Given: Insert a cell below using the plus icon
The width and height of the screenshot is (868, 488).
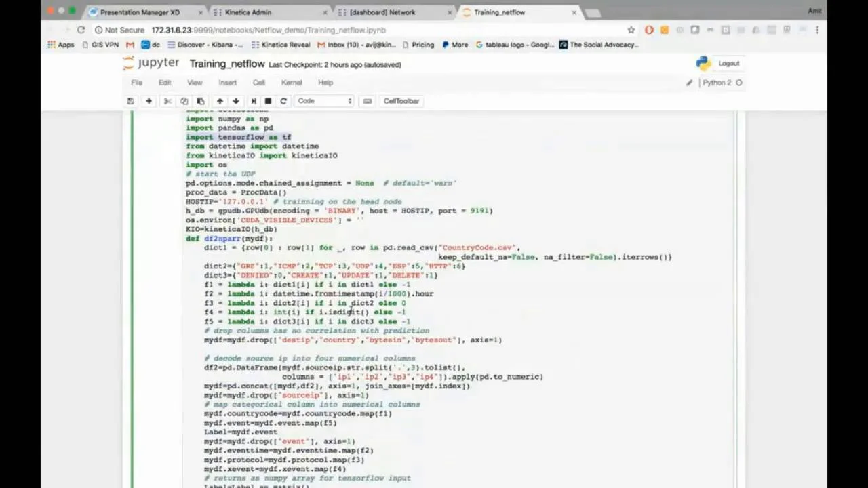Looking at the screenshot, I should pos(149,101).
